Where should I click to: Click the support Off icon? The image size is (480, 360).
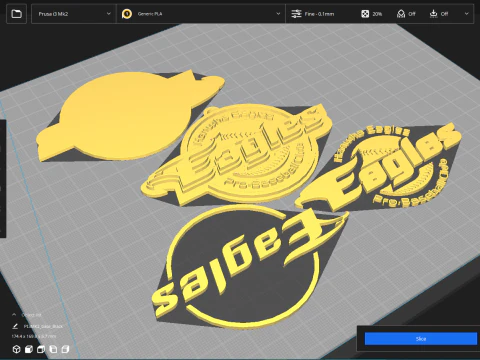pos(401,14)
